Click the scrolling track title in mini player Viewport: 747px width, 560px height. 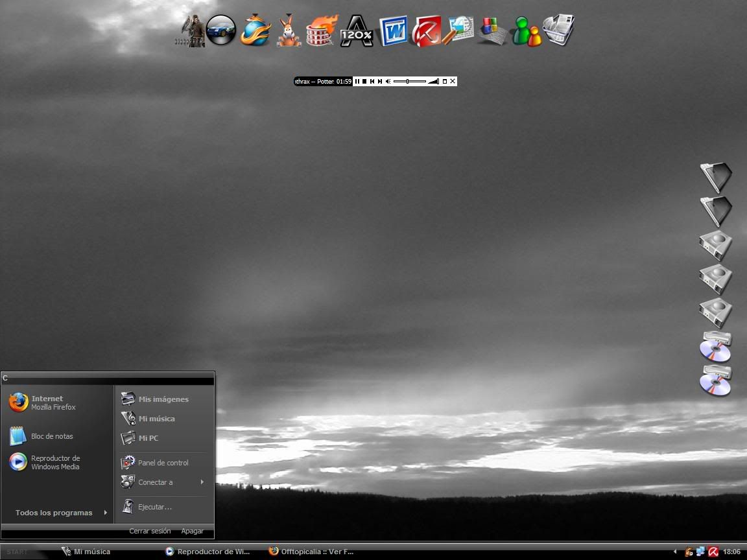314,82
